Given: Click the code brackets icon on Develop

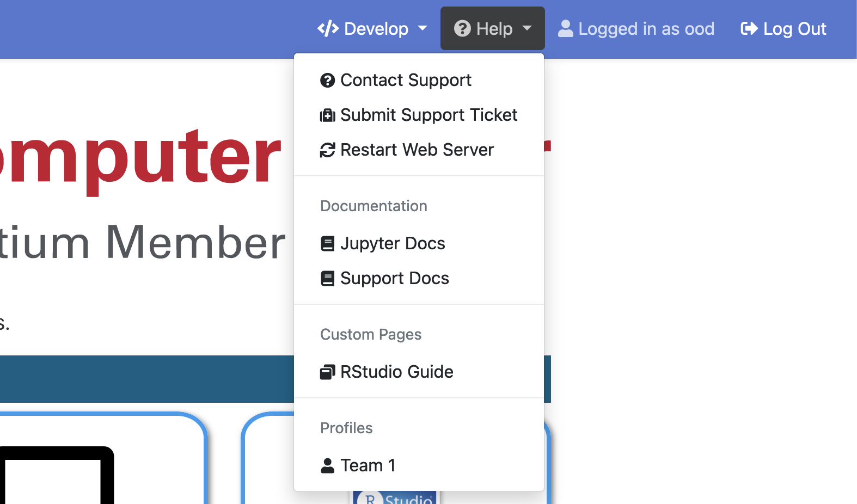Looking at the screenshot, I should [x=328, y=29].
